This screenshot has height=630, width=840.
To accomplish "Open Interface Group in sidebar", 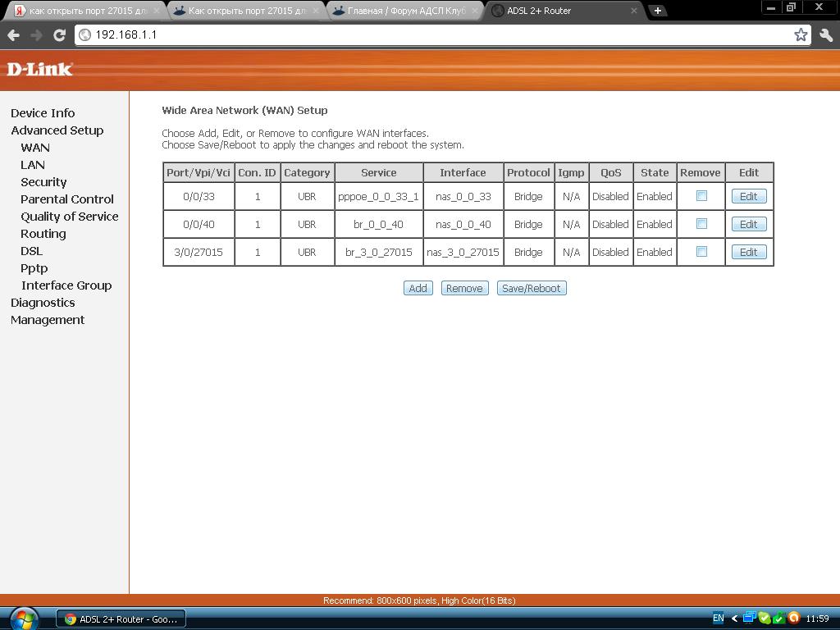I will pos(66,285).
